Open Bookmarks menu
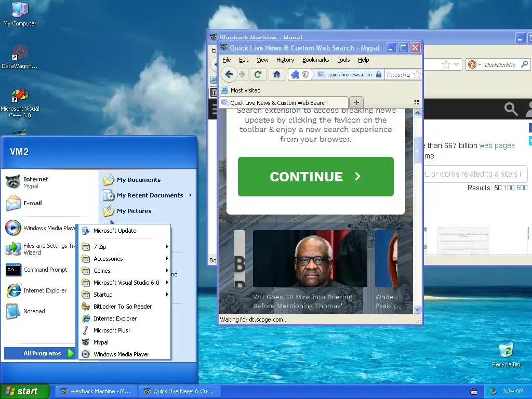532x399 pixels. point(315,60)
